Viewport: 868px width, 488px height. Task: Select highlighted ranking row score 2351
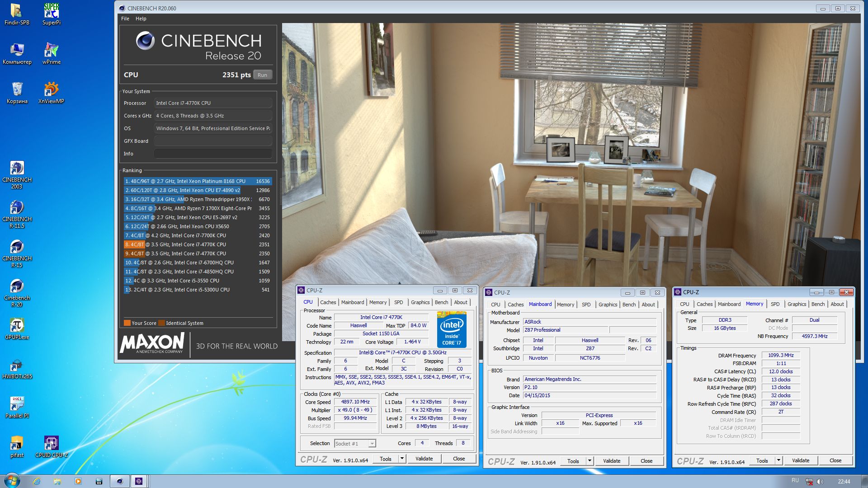pyautogui.click(x=198, y=244)
